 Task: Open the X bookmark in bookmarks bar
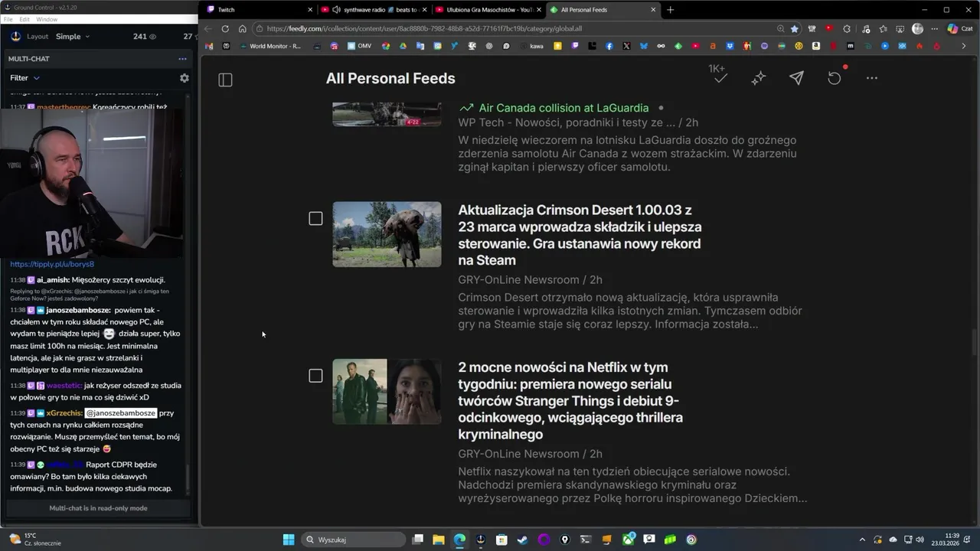tap(626, 46)
